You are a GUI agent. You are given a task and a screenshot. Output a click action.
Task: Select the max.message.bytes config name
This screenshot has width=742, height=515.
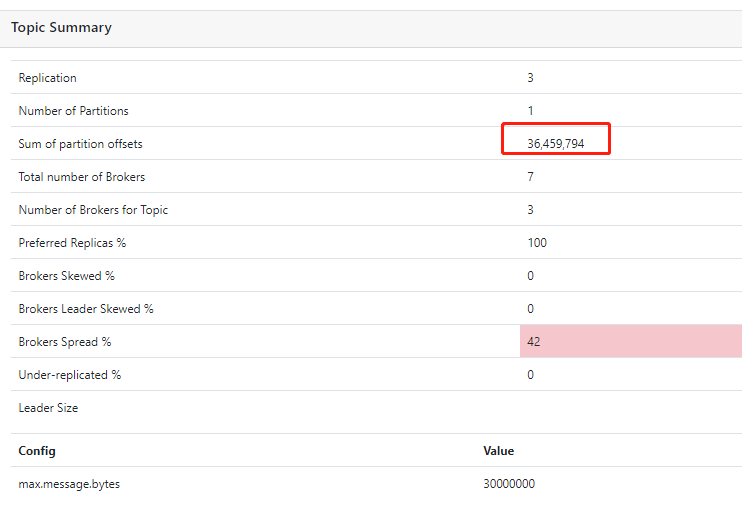click(69, 484)
